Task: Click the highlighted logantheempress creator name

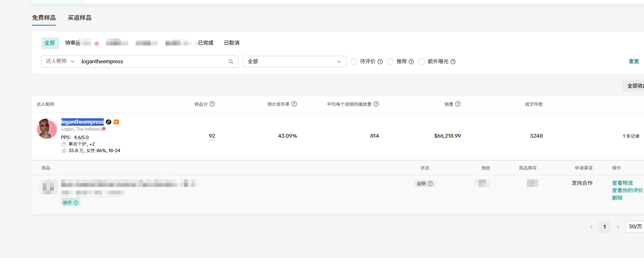Action: [x=83, y=122]
